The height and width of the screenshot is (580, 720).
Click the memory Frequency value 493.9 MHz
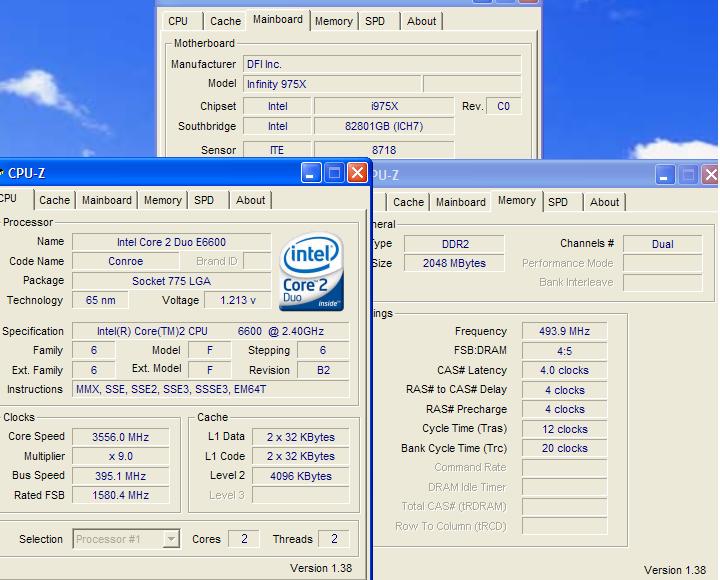564,331
